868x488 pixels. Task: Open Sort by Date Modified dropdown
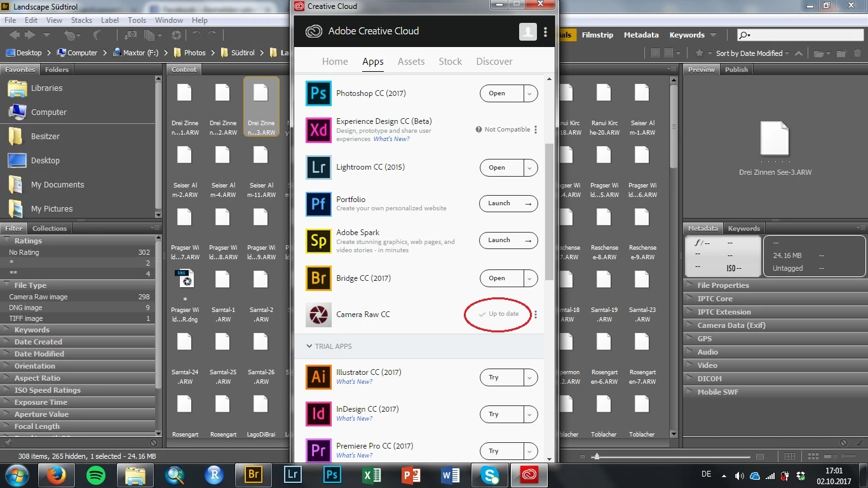point(752,53)
